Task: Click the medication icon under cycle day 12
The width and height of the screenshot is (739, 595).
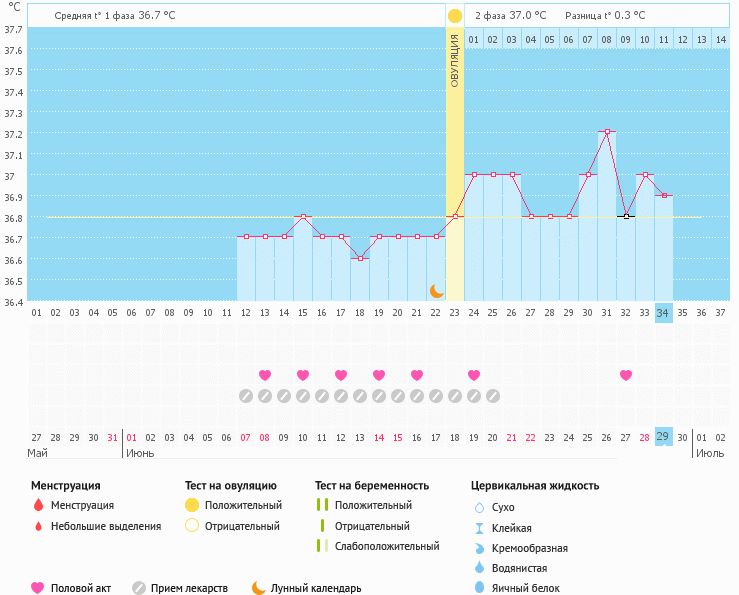Action: tap(246, 396)
